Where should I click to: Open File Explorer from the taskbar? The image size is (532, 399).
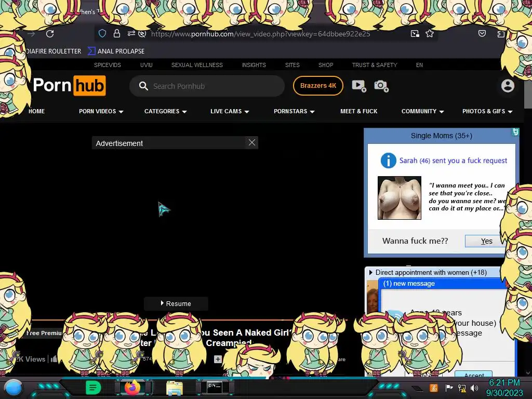(x=175, y=388)
